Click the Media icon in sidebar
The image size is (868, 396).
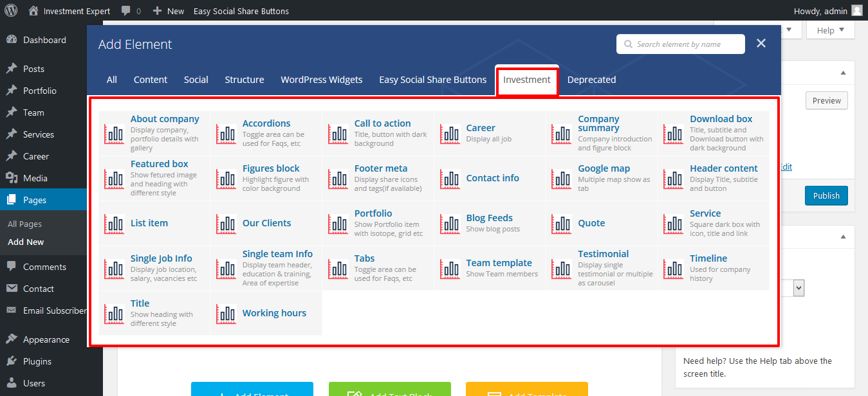tap(12, 178)
